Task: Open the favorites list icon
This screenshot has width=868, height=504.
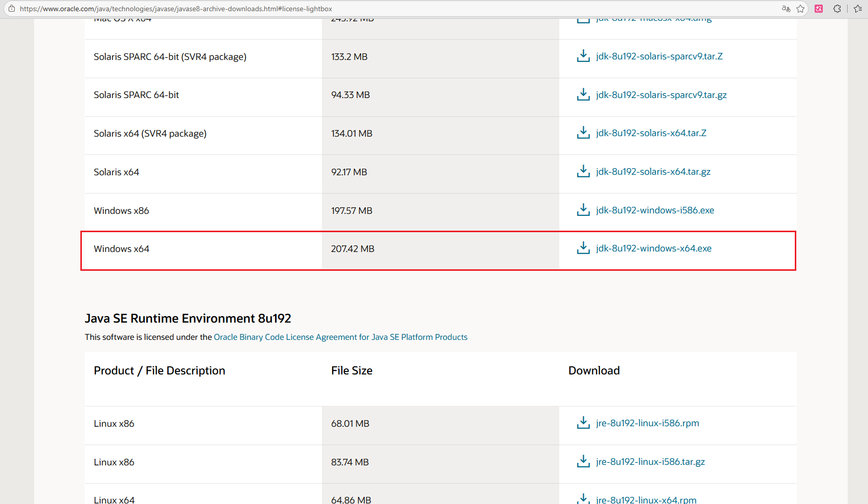Action: coord(858,9)
